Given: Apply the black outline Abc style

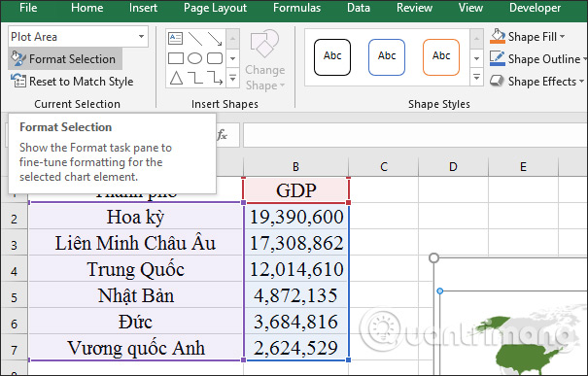Looking at the screenshot, I should [x=332, y=57].
